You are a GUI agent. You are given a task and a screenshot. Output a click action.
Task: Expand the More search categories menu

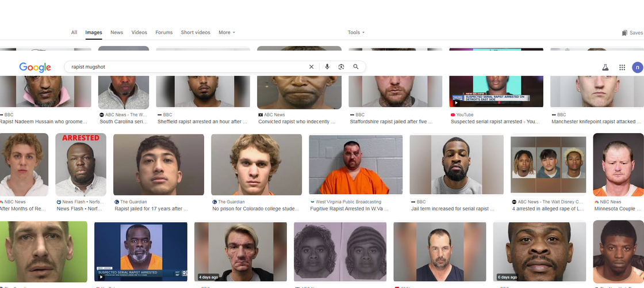(227, 32)
